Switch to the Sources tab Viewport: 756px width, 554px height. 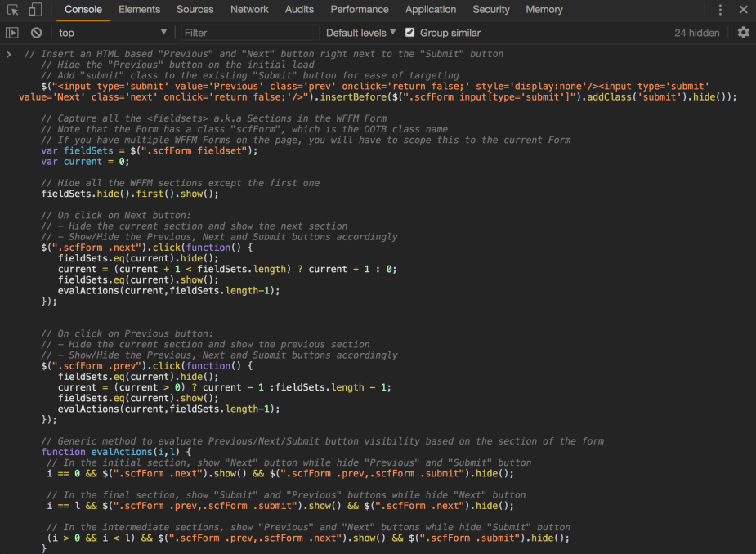click(195, 9)
